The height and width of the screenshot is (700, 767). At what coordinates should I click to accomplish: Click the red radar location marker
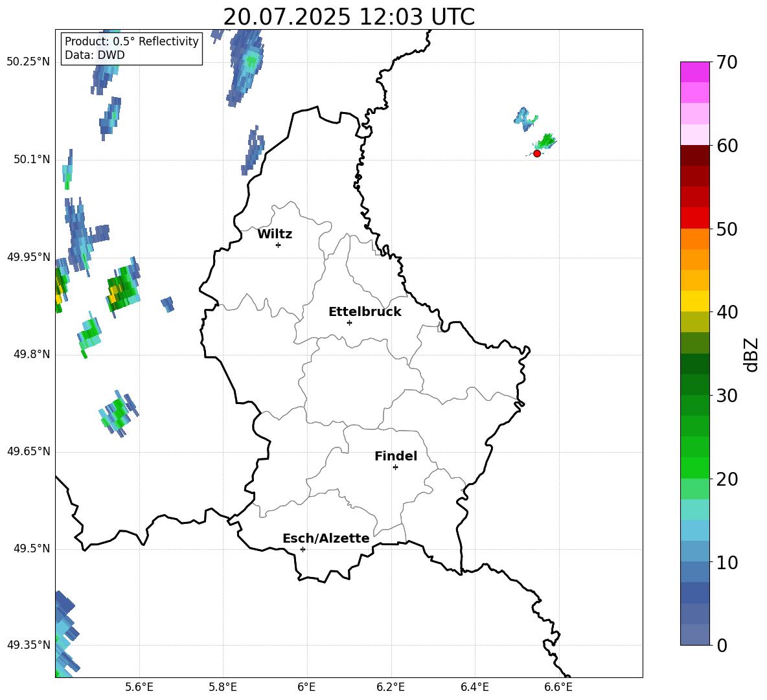coord(536,153)
